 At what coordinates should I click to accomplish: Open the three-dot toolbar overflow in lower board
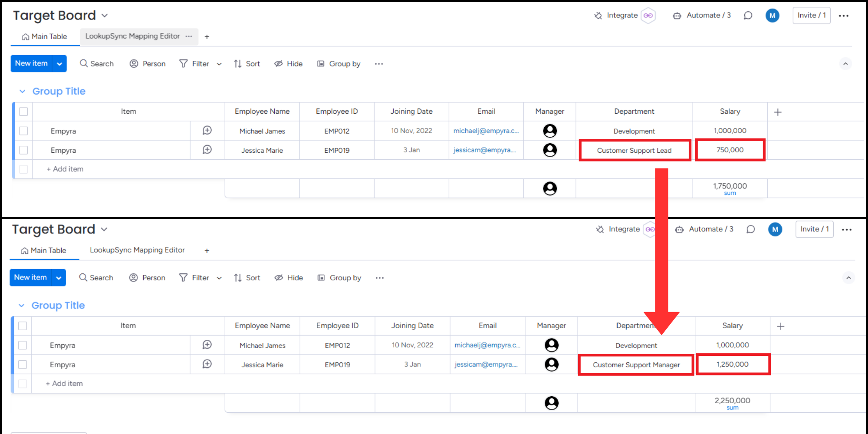coord(380,278)
